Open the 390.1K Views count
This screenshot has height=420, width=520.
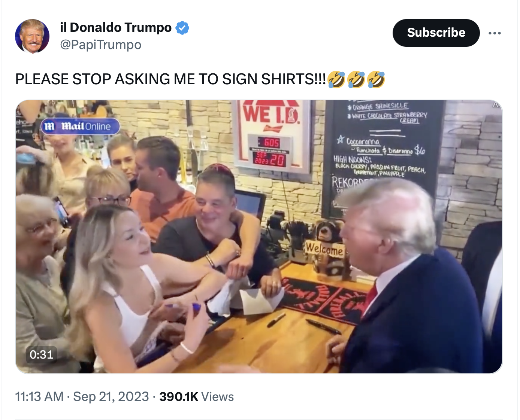[x=197, y=396]
